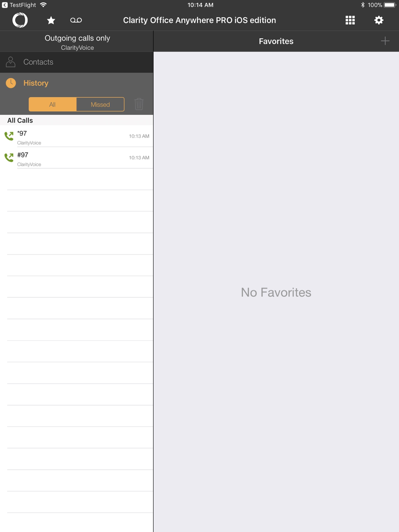Viewport: 399px width, 532px height.
Task: Show the dialpad grid icon
Action: (350, 20)
